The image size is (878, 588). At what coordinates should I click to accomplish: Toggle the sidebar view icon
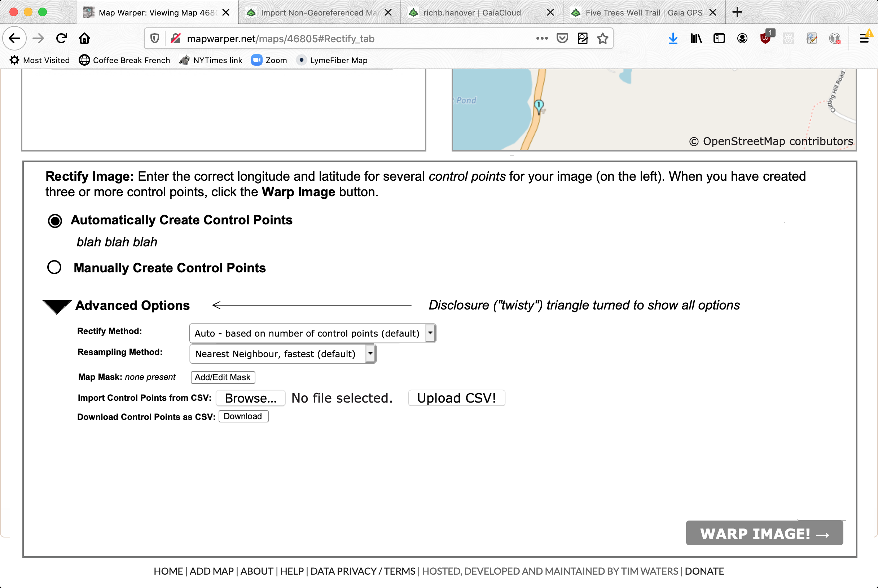tap(719, 38)
